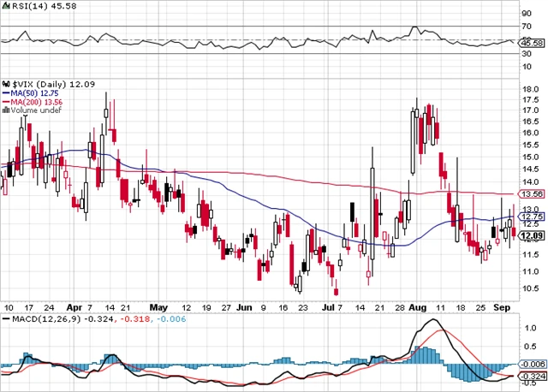Screen dimensions: 548x392
Task: Click the -0.324 MACD value tag
Action: tap(531, 376)
